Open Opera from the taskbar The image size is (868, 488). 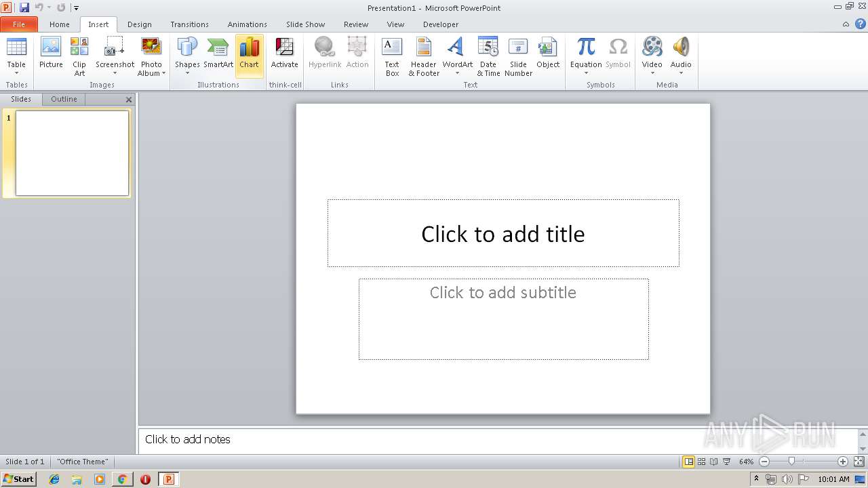[x=145, y=479]
